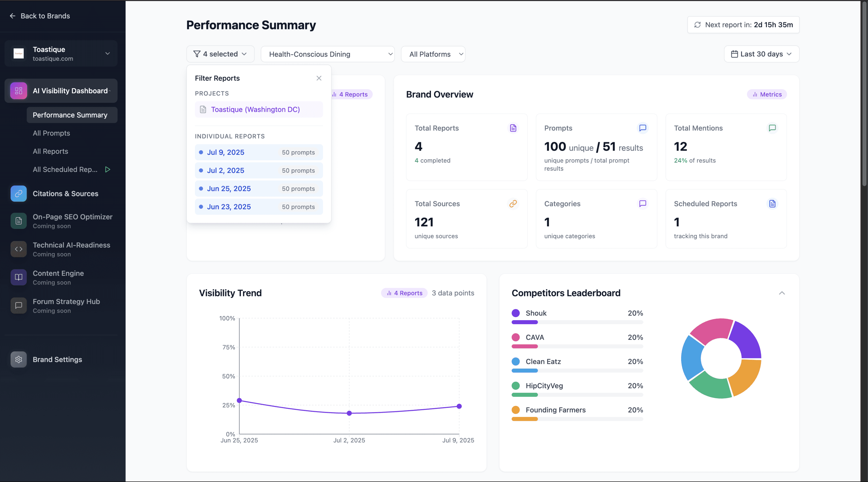Open the Health-Conscious Dining dropdown
This screenshot has height=482, width=868.
coord(327,54)
